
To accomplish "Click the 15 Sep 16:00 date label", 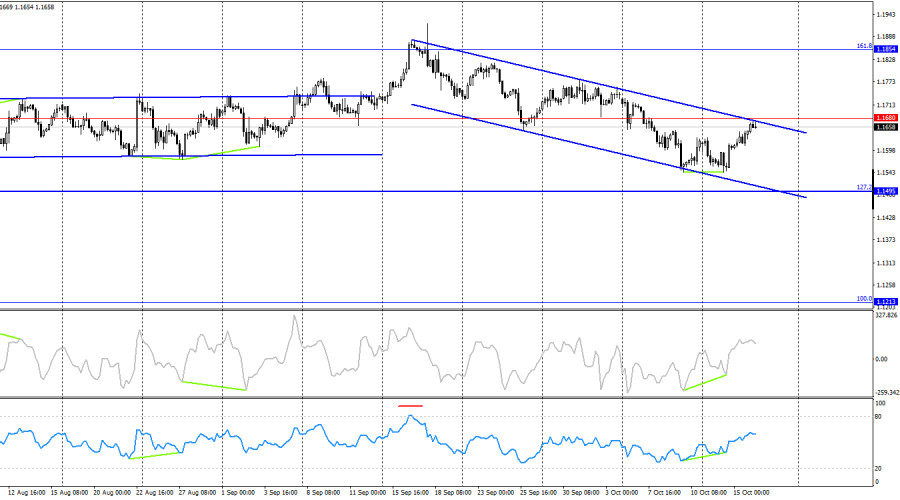I will coord(410,493).
